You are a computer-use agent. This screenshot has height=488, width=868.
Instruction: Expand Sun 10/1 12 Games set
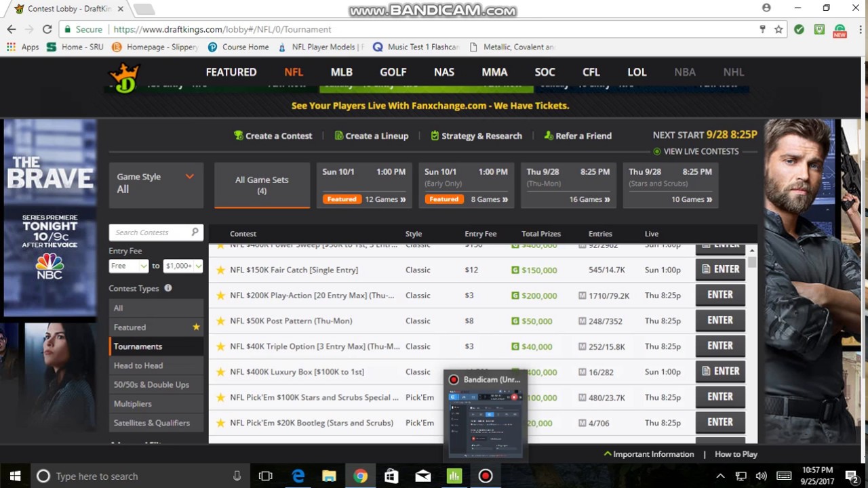coord(364,185)
